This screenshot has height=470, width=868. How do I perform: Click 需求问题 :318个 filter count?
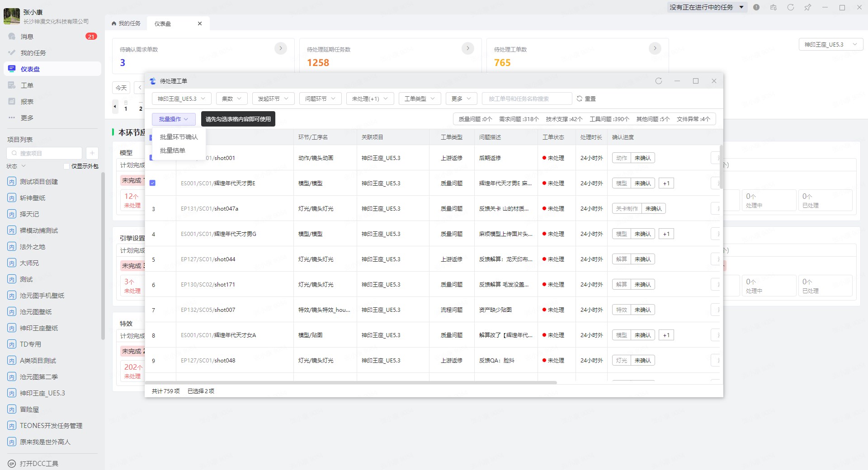click(519, 119)
